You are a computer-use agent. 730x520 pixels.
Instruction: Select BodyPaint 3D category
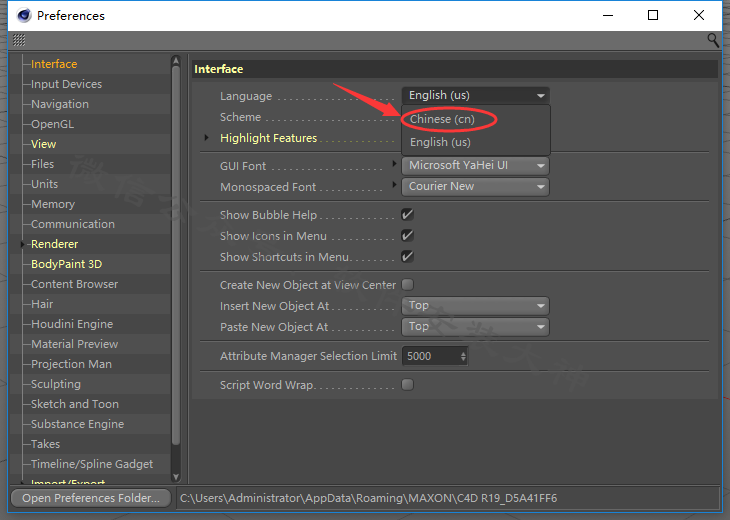[x=66, y=264]
